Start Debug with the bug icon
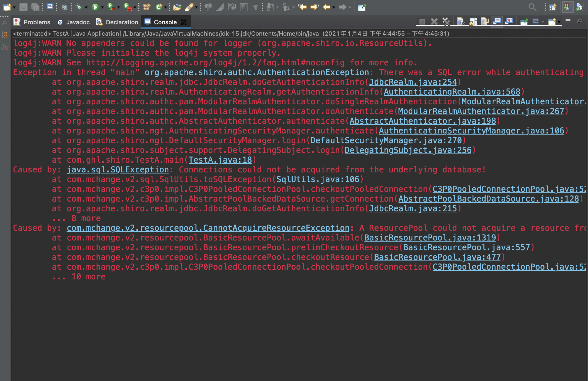588x381 pixels. coord(79,7)
